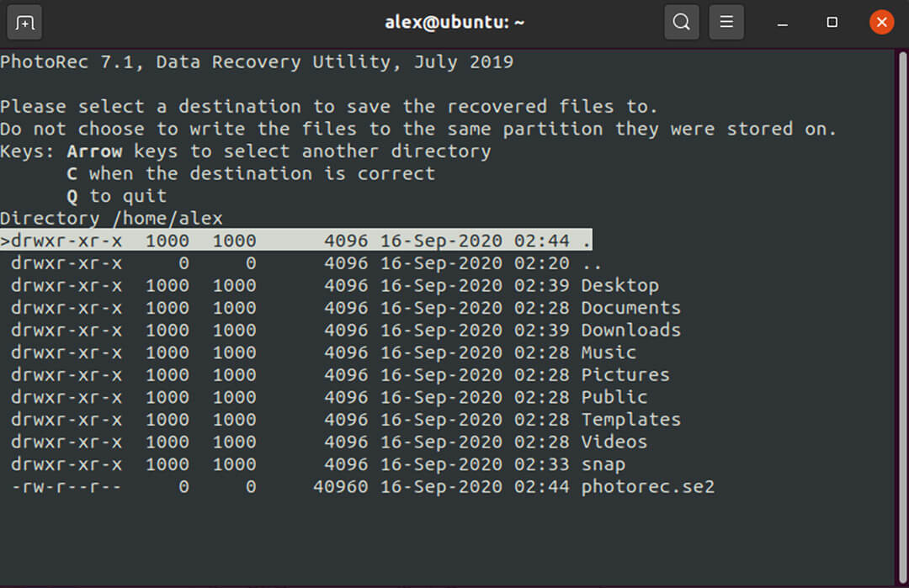Click 'C when the destination is correct'
The width and height of the screenshot is (909, 588).
pyautogui.click(x=251, y=174)
